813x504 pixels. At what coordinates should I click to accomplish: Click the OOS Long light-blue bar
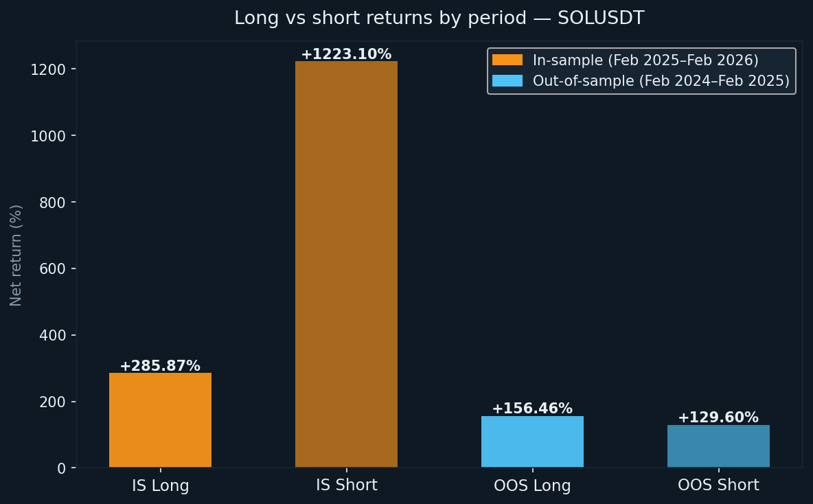[532, 442]
